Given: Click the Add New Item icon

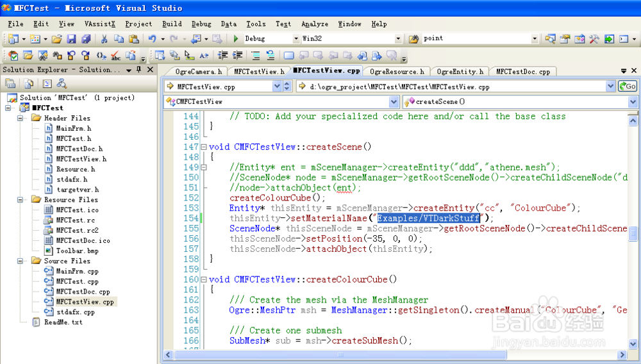Looking at the screenshot, I should tap(35, 39).
